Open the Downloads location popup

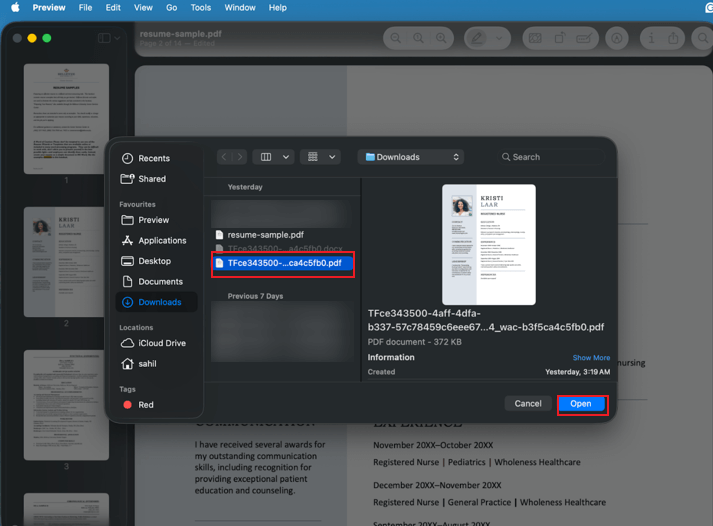pyautogui.click(x=411, y=157)
